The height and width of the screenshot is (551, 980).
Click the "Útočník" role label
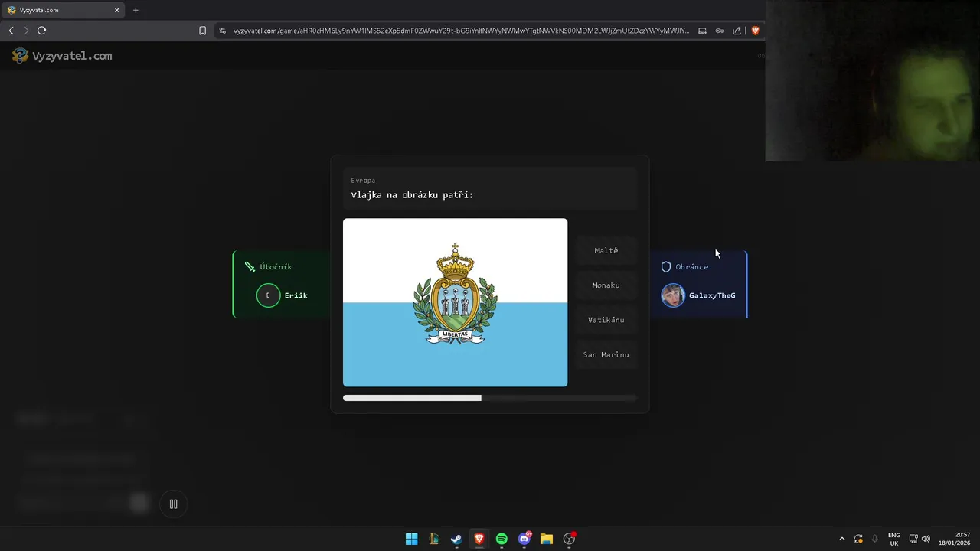point(276,267)
